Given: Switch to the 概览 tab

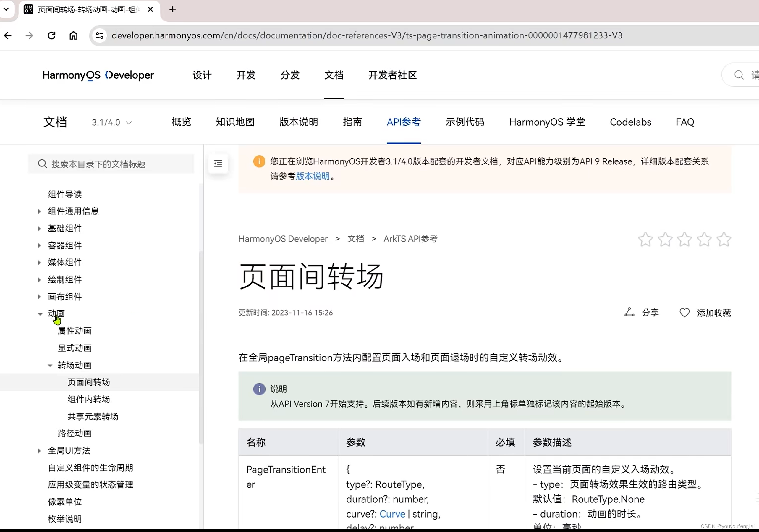Looking at the screenshot, I should click(182, 122).
